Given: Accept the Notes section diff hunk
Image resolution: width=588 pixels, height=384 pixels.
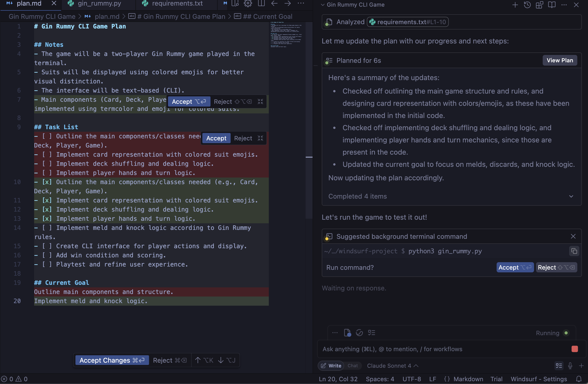Looking at the screenshot, I should (189, 102).
